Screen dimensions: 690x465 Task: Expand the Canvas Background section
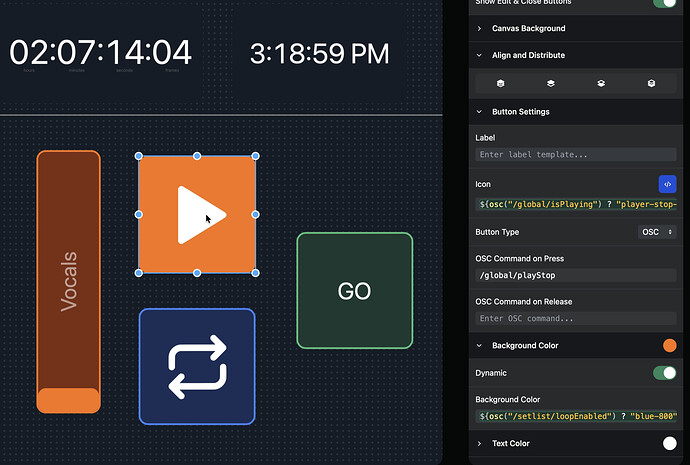(x=528, y=28)
